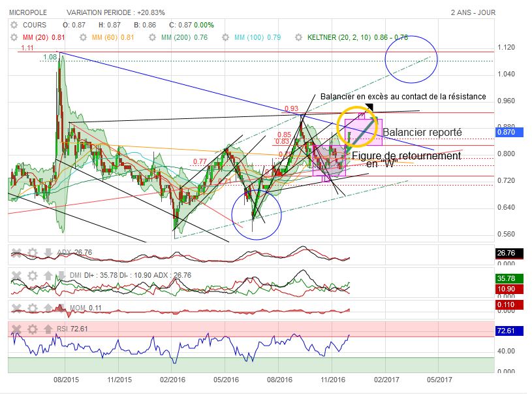Click the 11/2015 date axis label
Viewport: 532px width, 394px height.
pos(119,380)
